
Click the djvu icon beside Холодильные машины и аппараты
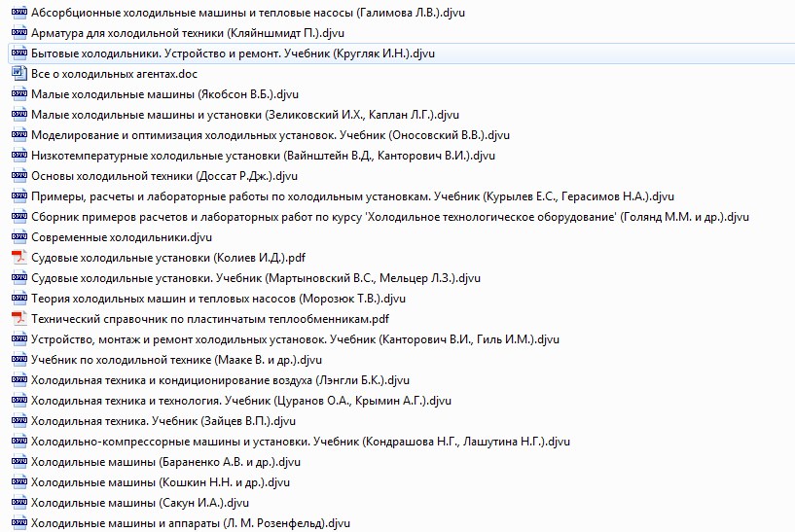pyautogui.click(x=19, y=523)
